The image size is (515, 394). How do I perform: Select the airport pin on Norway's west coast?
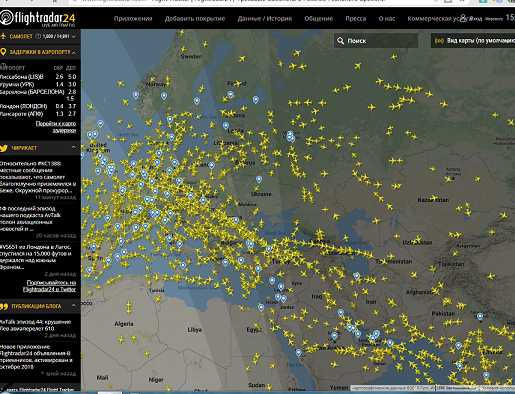pyautogui.click(x=136, y=95)
